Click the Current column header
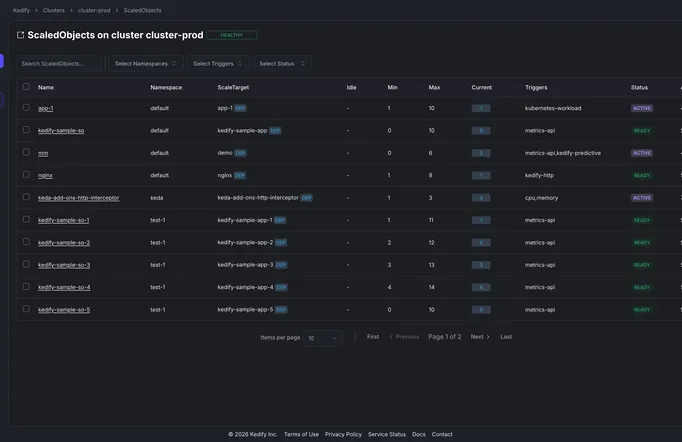Screen dimensions: 682x442 481,87
